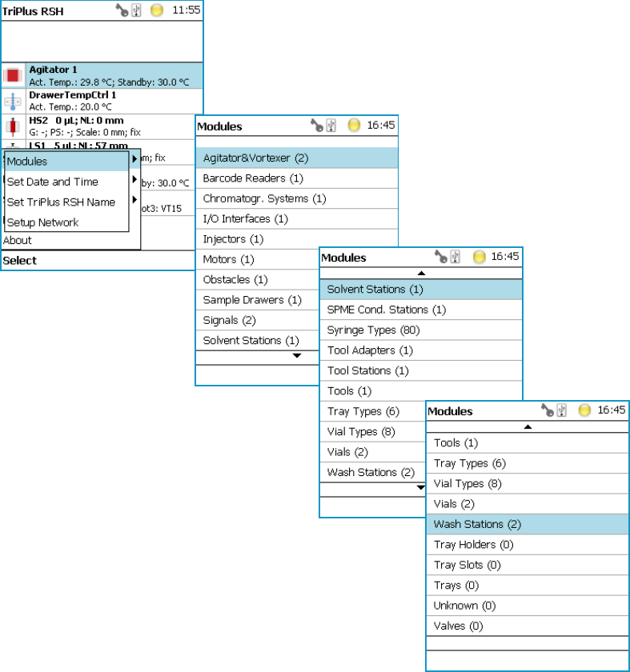Screen dimensions: 630x672
Task: Select Obstacles (1) module
Action: [x=257, y=280]
